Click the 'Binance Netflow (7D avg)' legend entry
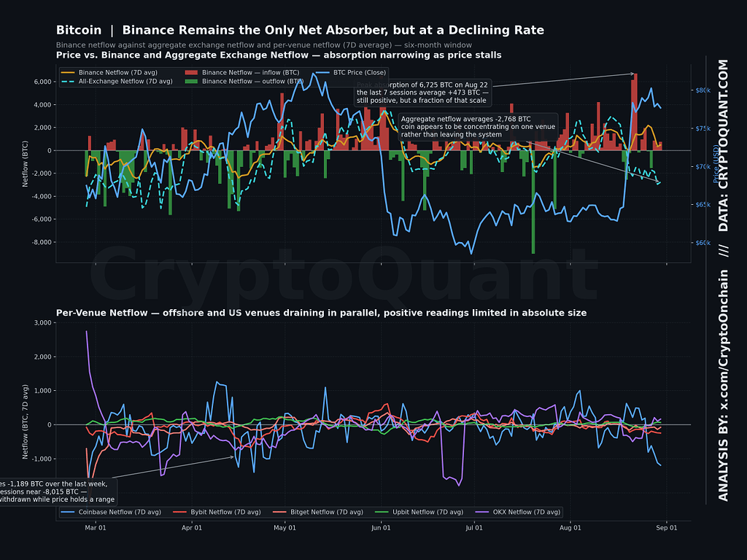This screenshot has height=560, width=747. pyautogui.click(x=109, y=72)
